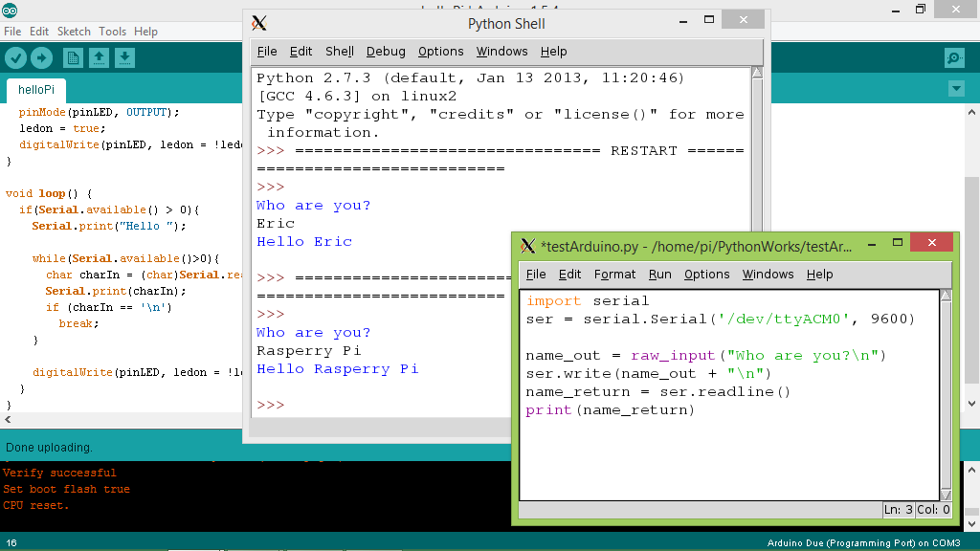The width and height of the screenshot is (980, 551).
Task: Open the Shell menu in Python Shell
Action: click(340, 52)
